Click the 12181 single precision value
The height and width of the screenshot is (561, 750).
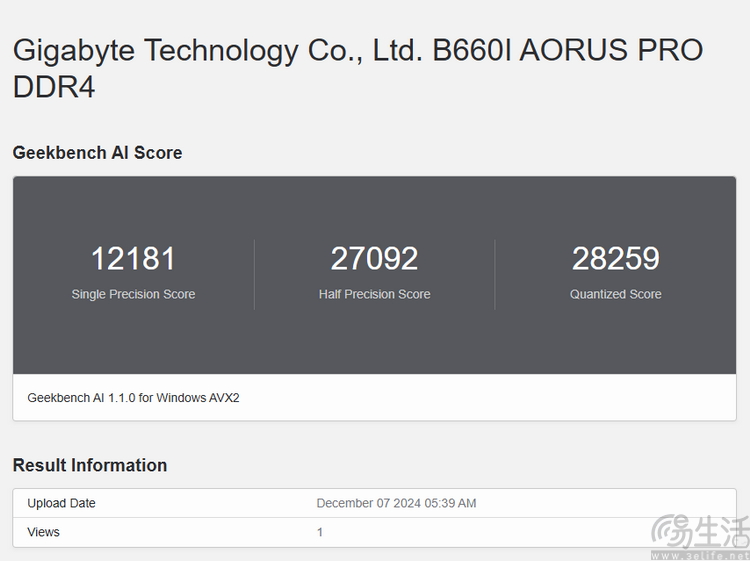[133, 258]
